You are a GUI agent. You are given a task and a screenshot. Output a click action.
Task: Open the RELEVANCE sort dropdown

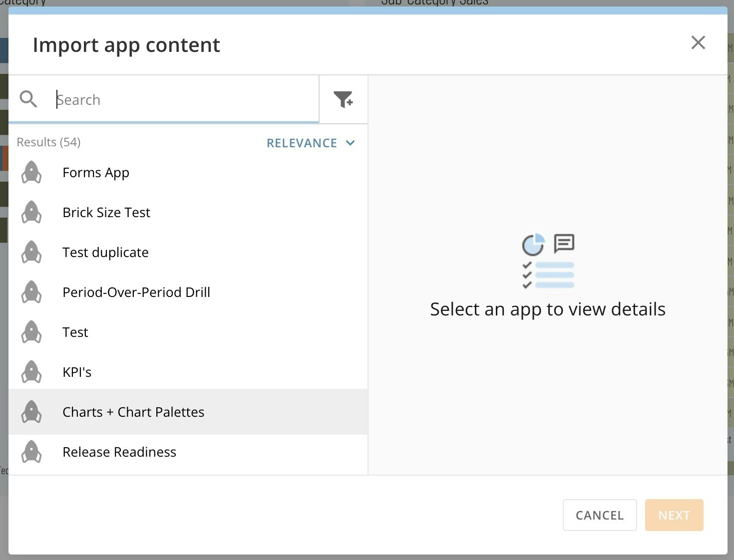[302, 143]
